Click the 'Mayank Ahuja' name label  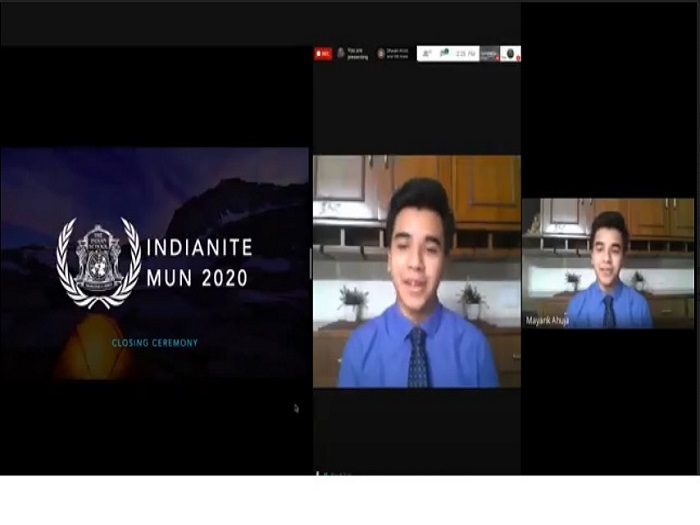click(x=547, y=321)
